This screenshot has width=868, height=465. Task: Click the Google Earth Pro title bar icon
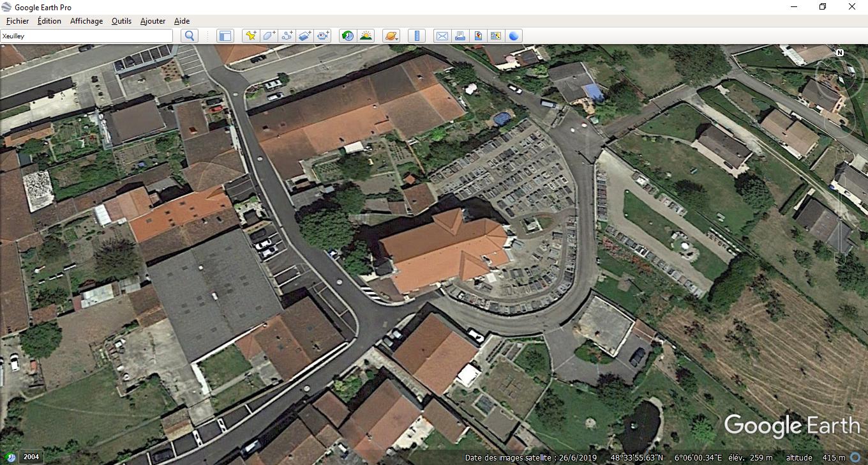click(x=6, y=7)
